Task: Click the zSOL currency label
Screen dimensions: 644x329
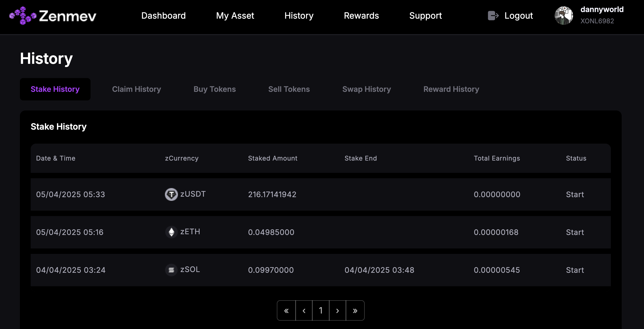Action: pos(190,269)
